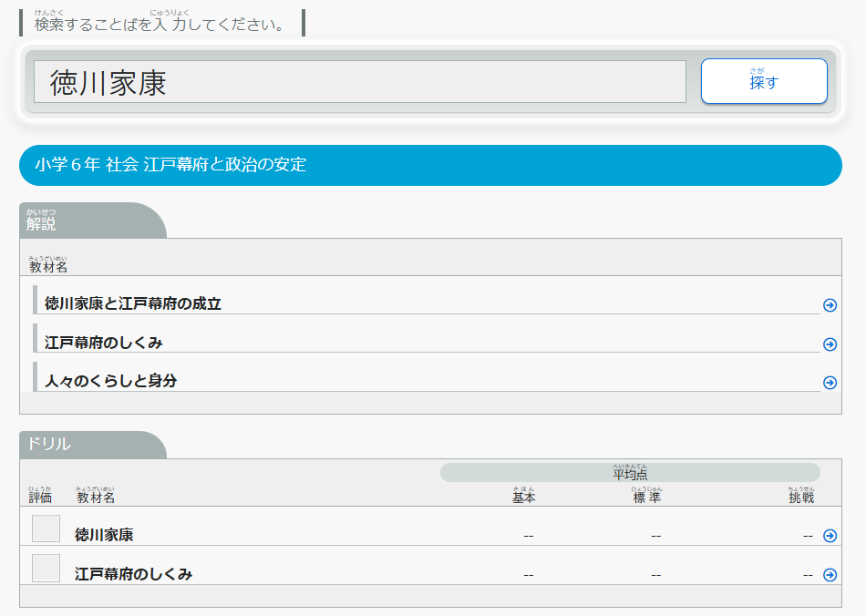Screen dimensions: 866x616
Task: Click the 平均点 header bar
Action: point(630,473)
